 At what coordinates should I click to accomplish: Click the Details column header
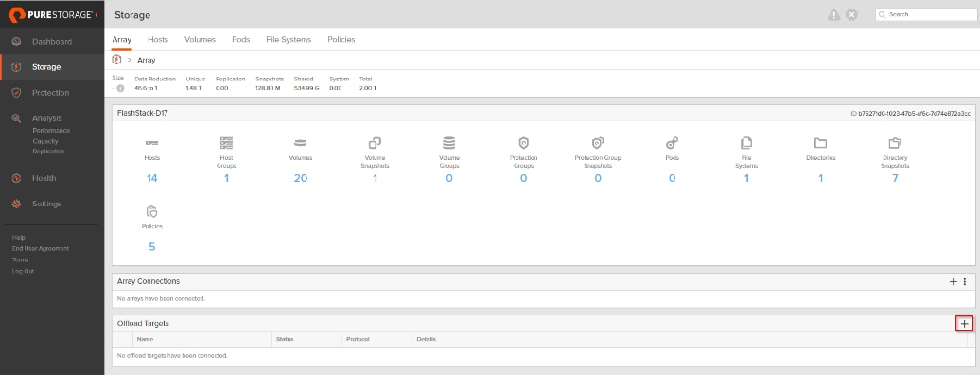pos(427,339)
